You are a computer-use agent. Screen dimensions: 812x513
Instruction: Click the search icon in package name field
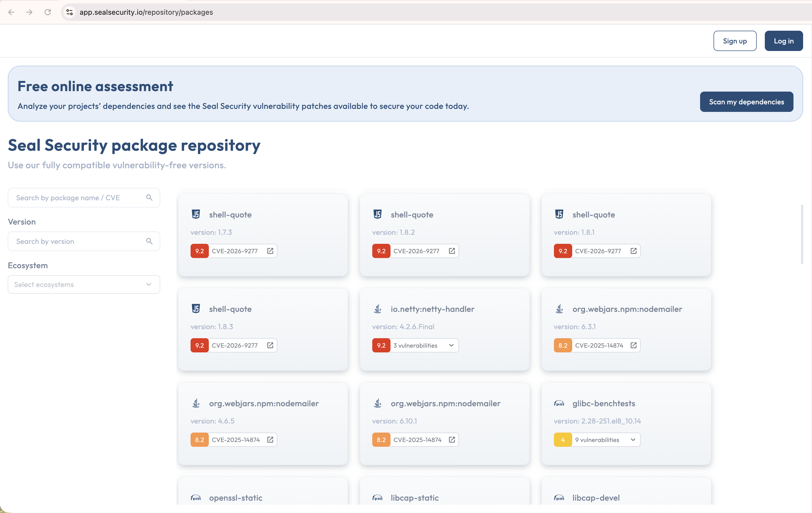tap(149, 198)
